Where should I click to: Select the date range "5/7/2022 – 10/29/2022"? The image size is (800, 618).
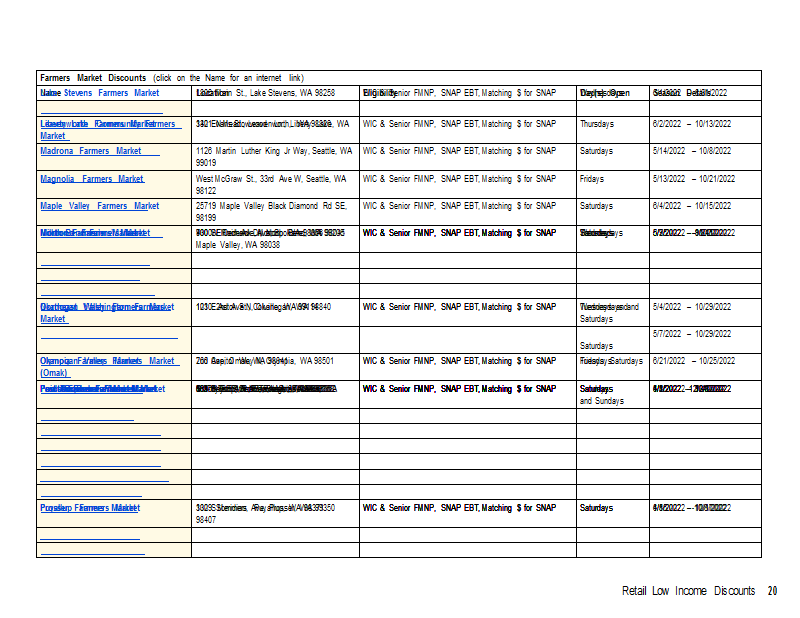[692, 334]
